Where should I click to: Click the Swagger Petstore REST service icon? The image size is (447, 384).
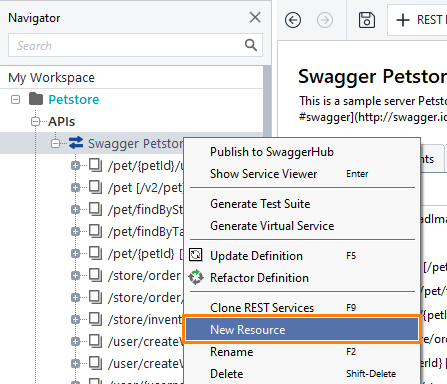(76, 143)
